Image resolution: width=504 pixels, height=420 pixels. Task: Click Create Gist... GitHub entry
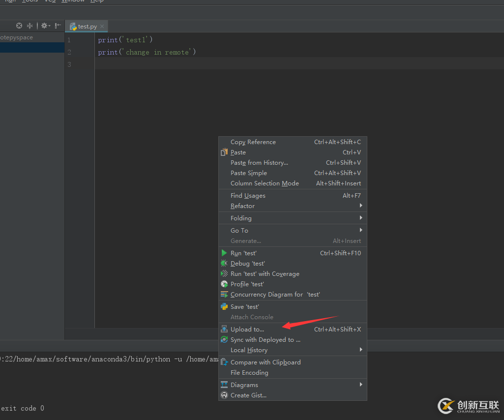248,395
